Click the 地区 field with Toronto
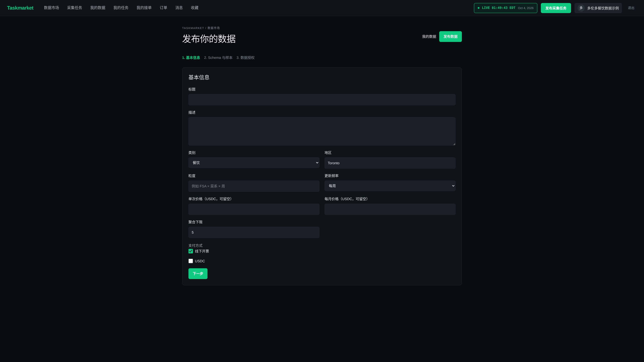The image size is (644, 362). [390, 163]
